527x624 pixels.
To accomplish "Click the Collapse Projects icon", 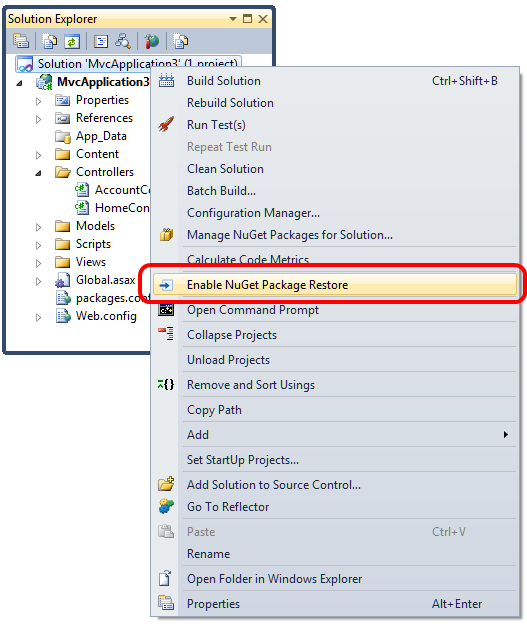I will (166, 333).
